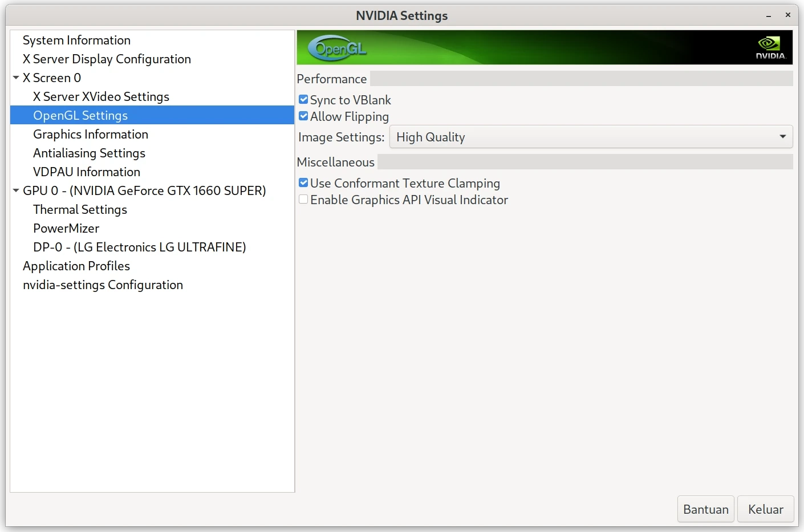
Task: Collapse the GPU 0 GeForce GTX 1660 branch
Action: (15, 190)
